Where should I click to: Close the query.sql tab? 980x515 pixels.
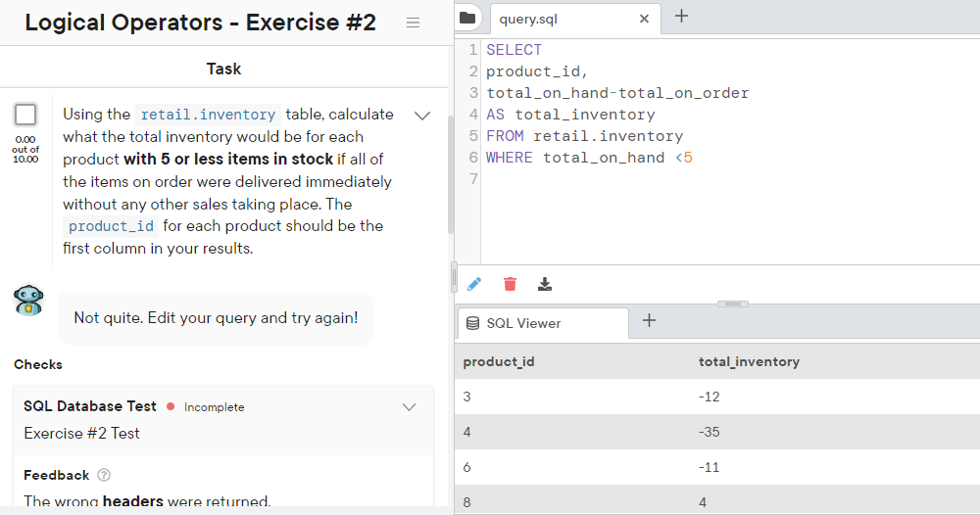tap(645, 19)
